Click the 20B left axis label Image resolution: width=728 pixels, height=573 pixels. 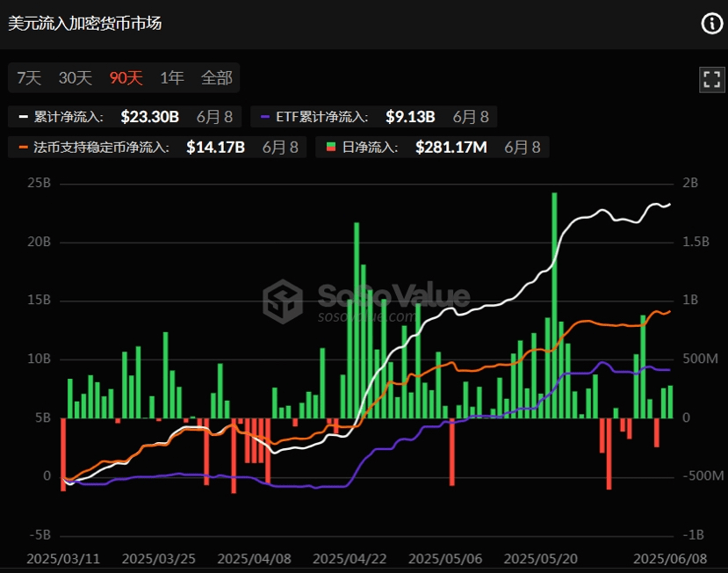[39, 242]
